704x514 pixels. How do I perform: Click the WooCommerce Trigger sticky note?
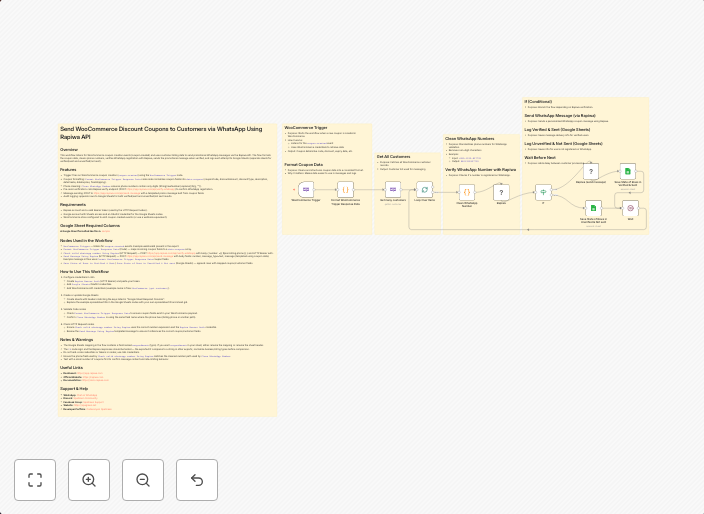pos(306,128)
